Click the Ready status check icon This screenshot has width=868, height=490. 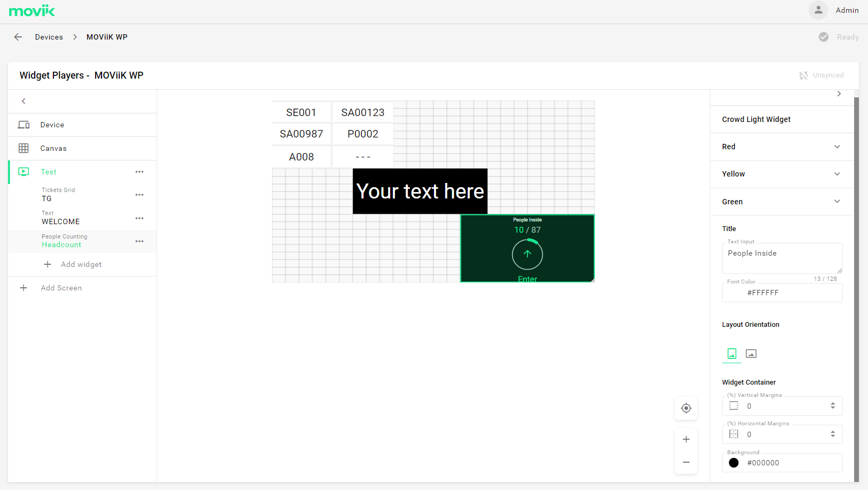pos(824,37)
